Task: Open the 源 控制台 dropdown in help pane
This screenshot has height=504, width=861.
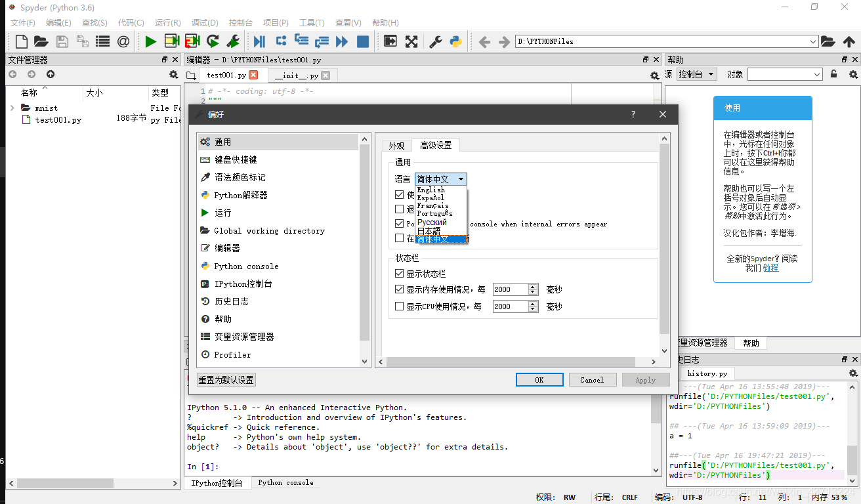Action: pyautogui.click(x=697, y=74)
